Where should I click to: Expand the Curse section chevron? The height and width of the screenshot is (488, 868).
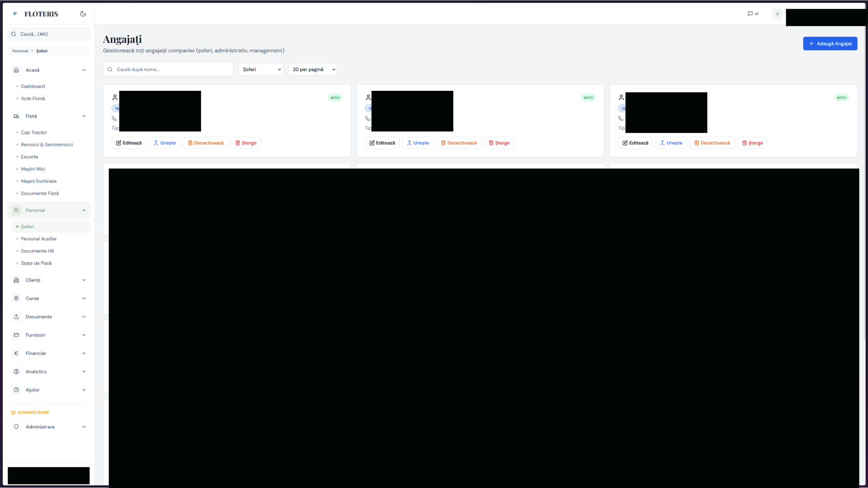pos(84,298)
